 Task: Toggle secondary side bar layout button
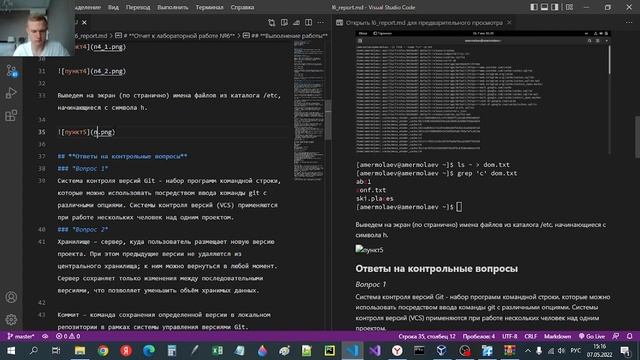coord(555,7)
